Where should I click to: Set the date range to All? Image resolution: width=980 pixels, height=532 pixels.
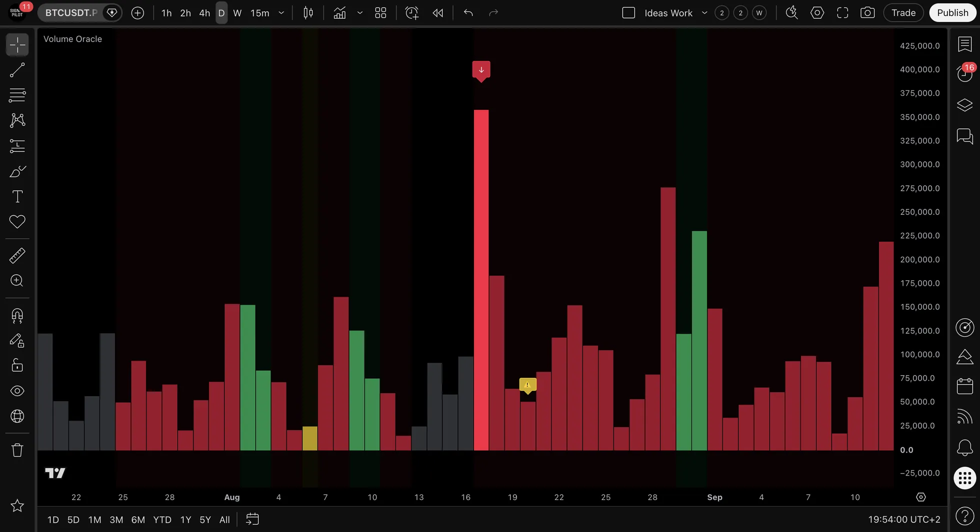(224, 520)
